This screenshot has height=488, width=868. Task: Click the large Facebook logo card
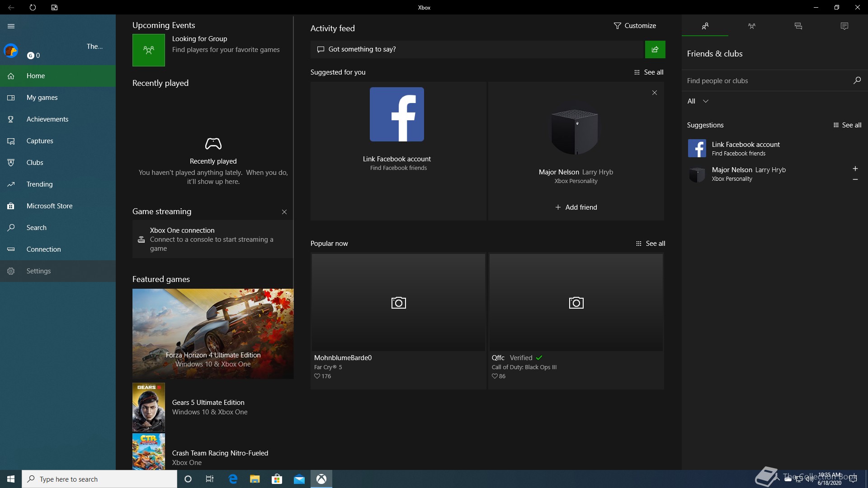397,114
